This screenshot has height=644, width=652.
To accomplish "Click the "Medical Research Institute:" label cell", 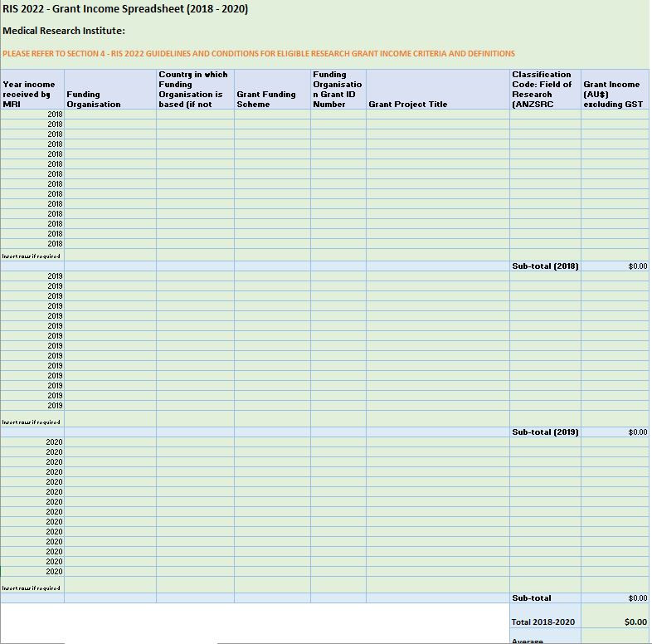I will pos(64,31).
